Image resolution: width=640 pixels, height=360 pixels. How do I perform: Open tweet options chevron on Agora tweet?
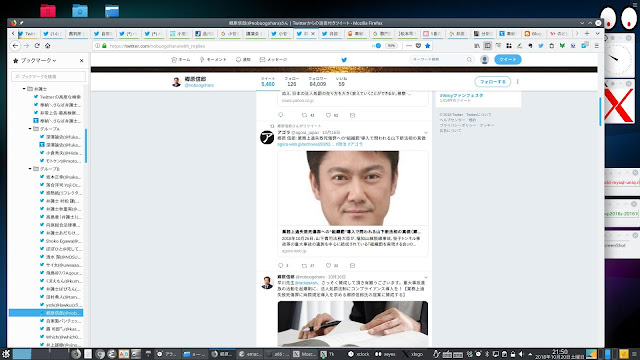pyautogui.click(x=426, y=133)
